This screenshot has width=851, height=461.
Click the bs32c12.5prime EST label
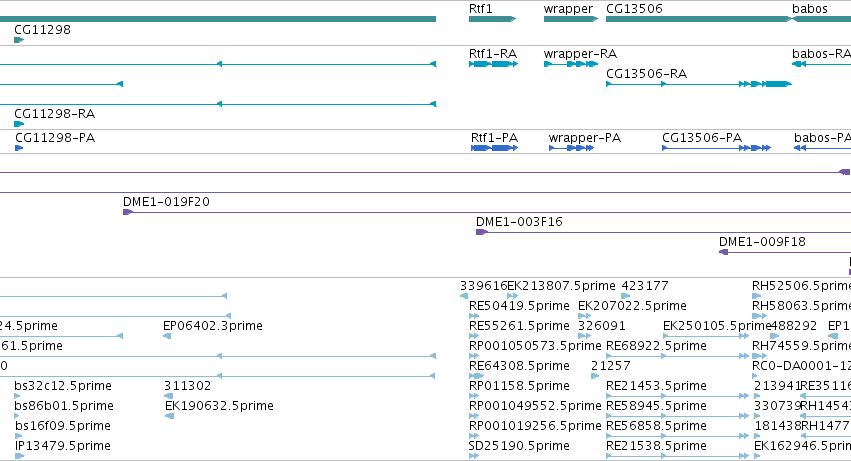point(63,386)
